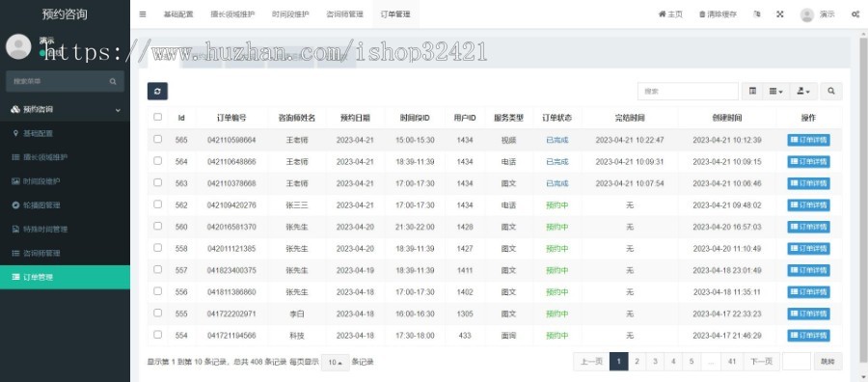Open the 演示 user avatar menu in top bar

817,14
